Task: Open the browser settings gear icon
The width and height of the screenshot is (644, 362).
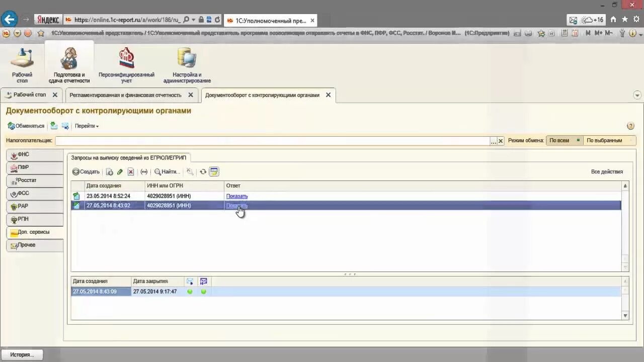Action: coord(635,20)
